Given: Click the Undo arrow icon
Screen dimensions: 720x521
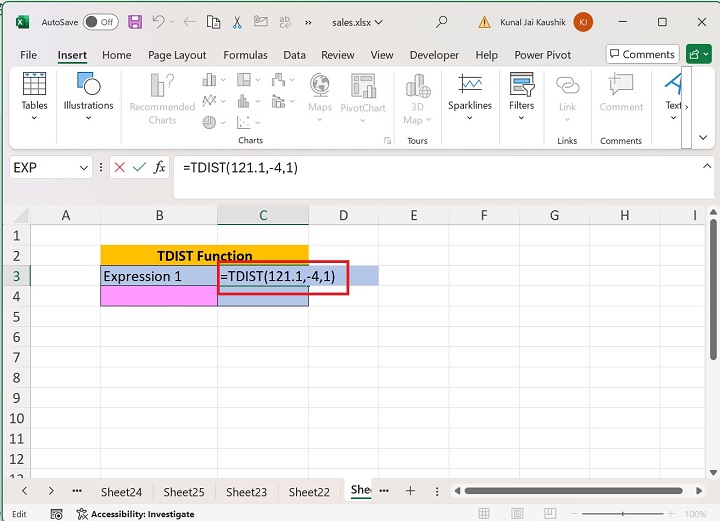Looking at the screenshot, I should 158,22.
